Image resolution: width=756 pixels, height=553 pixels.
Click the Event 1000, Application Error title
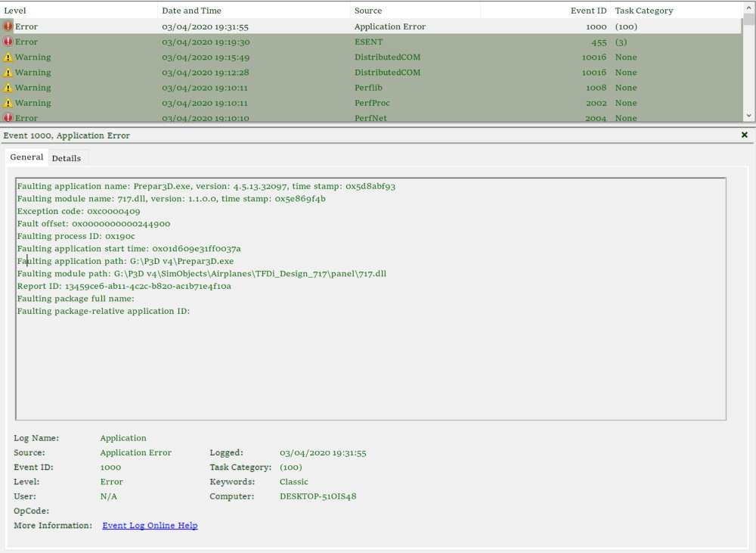click(67, 135)
